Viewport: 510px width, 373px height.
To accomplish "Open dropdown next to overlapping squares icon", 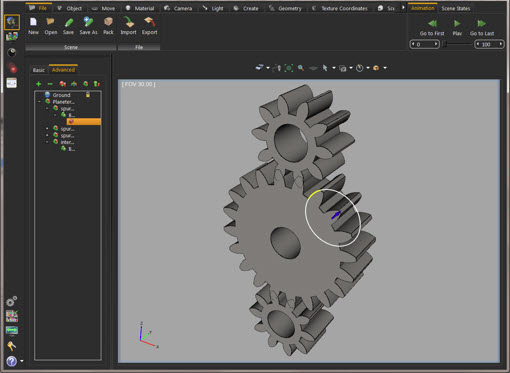I will [x=351, y=68].
